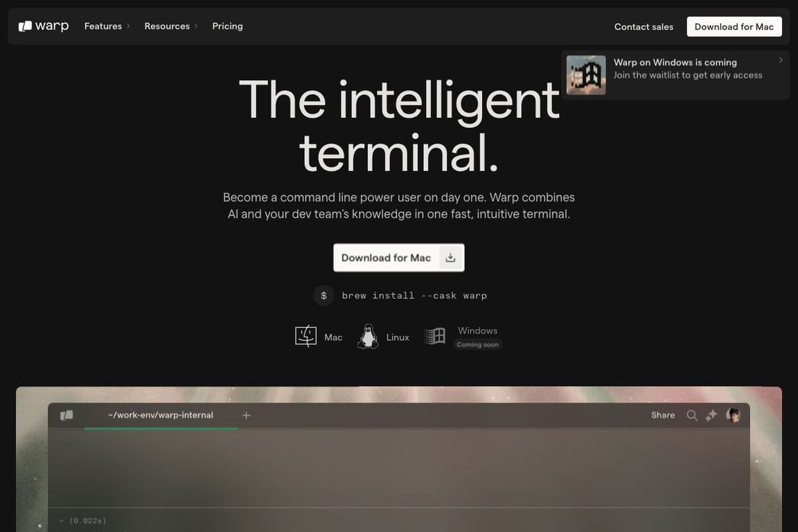This screenshot has height=532, width=798.
Task: Expand the Features menu chevron
Action: [128, 26]
